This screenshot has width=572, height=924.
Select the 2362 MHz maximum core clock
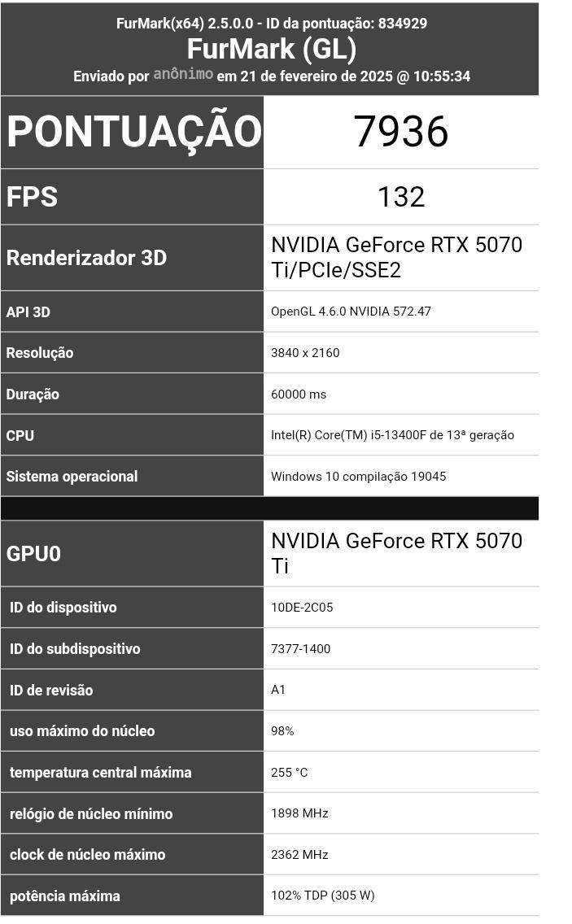(x=299, y=855)
